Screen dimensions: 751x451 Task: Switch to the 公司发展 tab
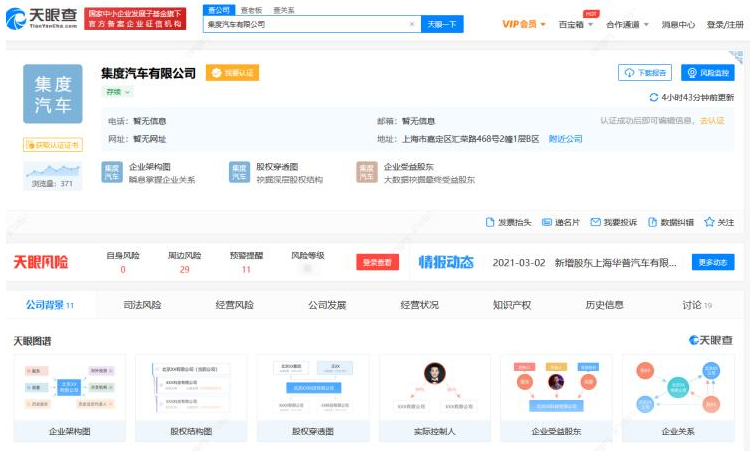tap(327, 305)
